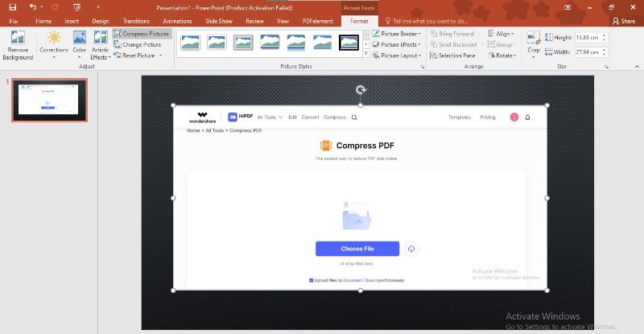Click the Height value field

587,37
